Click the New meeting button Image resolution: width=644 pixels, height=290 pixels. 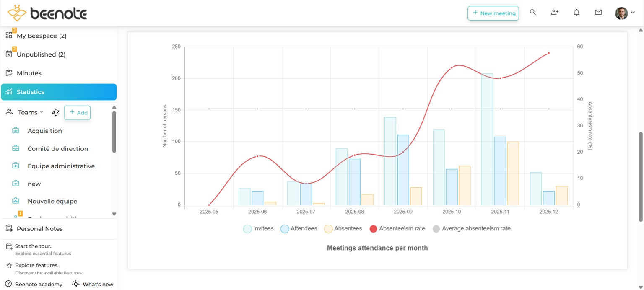click(493, 13)
